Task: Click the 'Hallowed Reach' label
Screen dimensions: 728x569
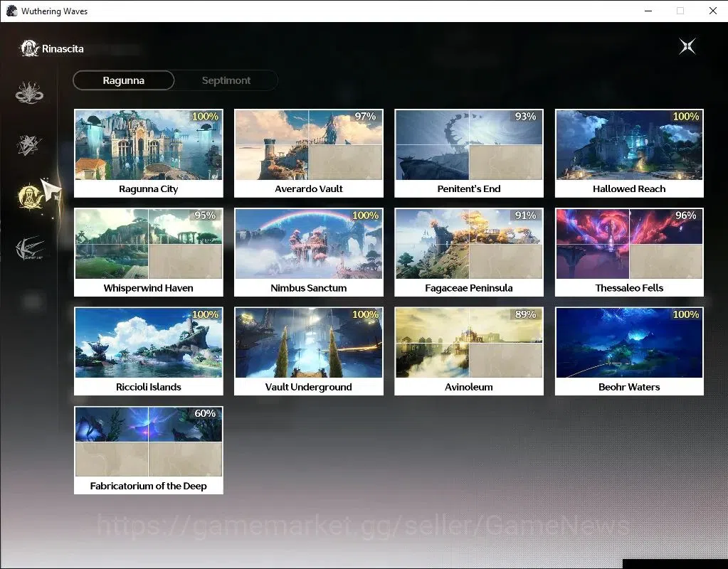Action: coord(629,189)
